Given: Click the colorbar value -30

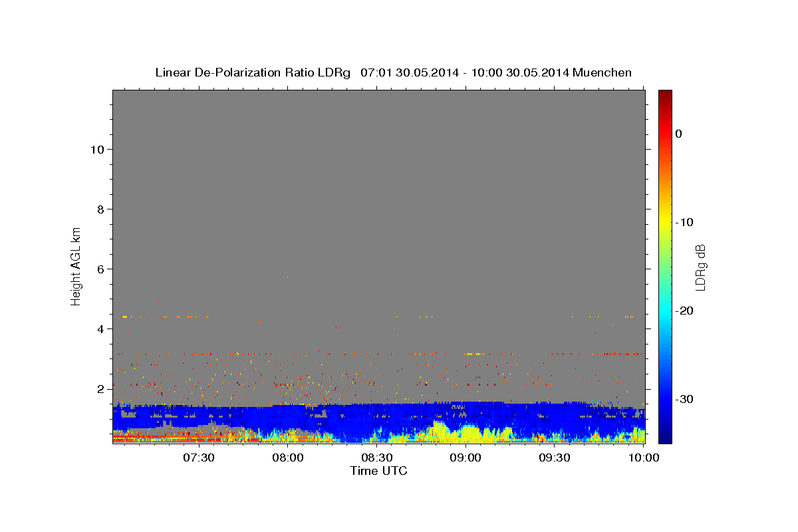Looking at the screenshot, I should [684, 399].
